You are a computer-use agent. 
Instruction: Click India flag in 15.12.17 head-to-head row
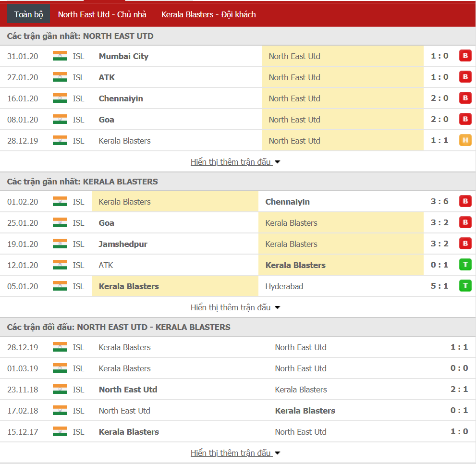pos(60,431)
